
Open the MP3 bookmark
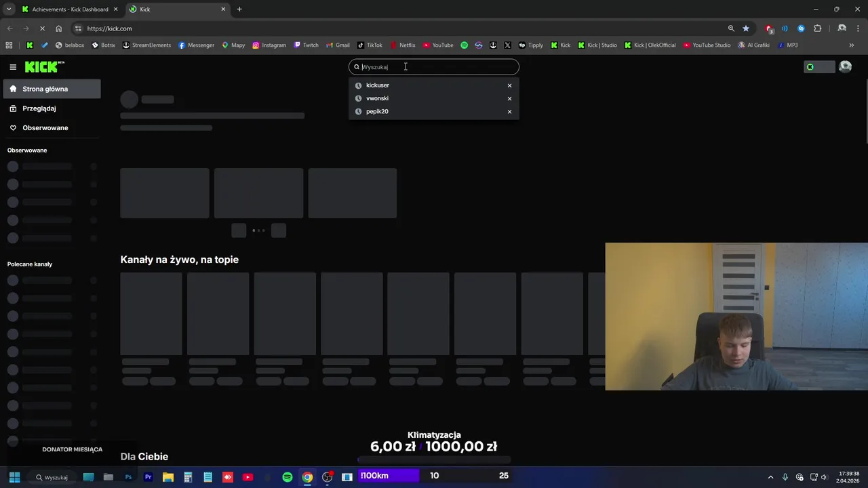pos(787,45)
